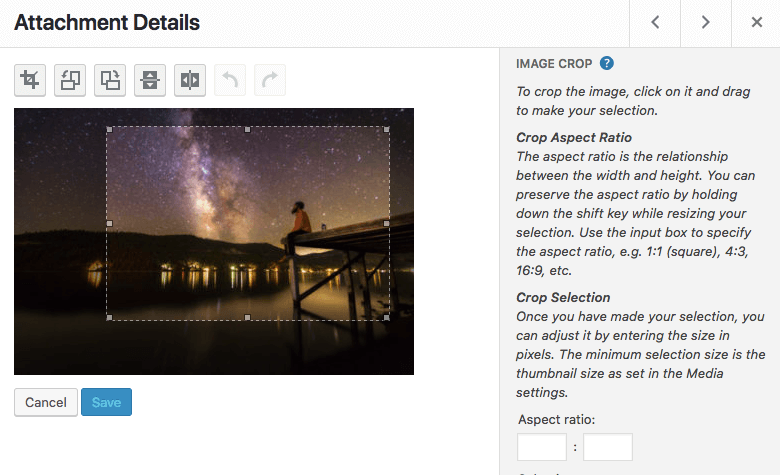
Task: Click the Undo arrow icon
Action: [230, 80]
